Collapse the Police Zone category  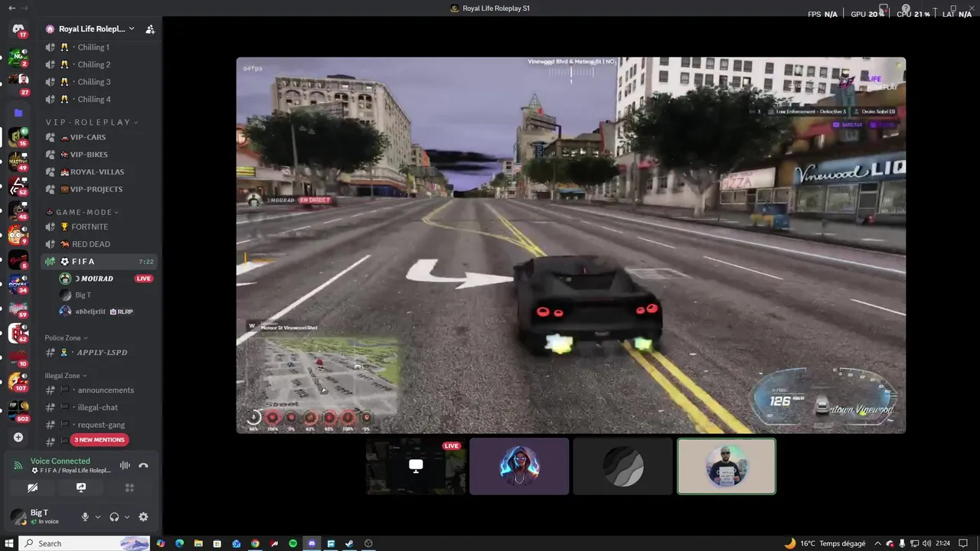66,337
